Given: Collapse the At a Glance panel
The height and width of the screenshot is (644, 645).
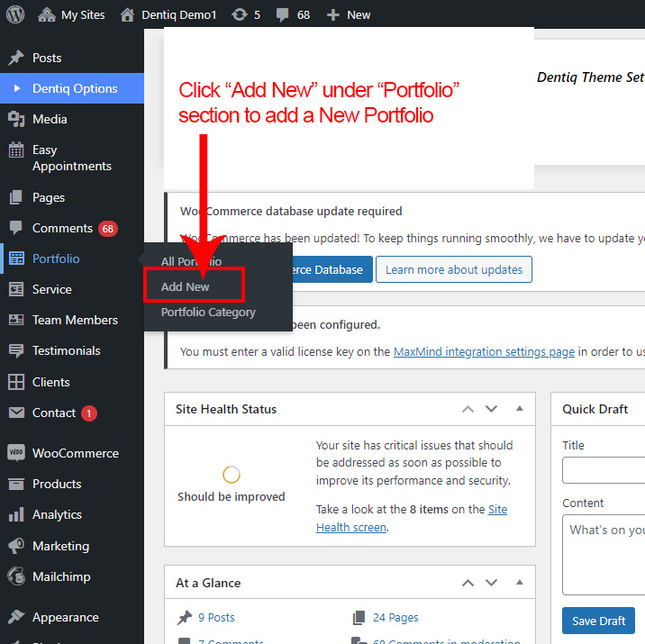Looking at the screenshot, I should tap(520, 583).
